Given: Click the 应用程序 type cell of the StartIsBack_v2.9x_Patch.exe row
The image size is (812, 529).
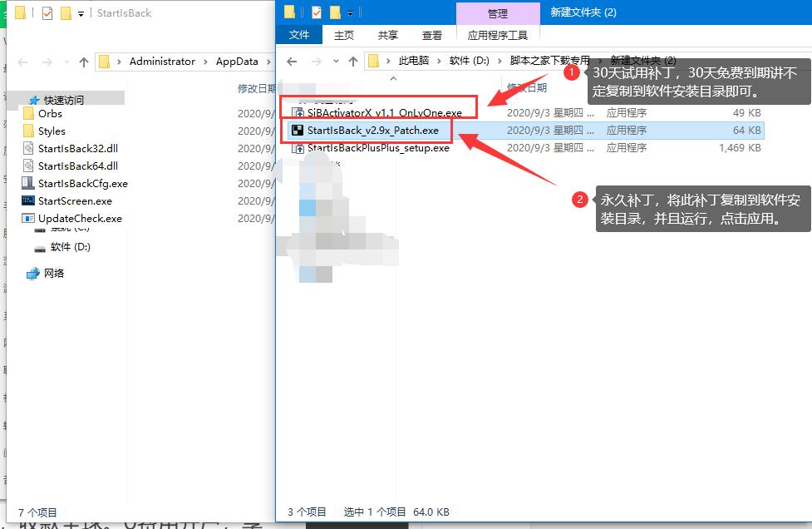Looking at the screenshot, I should click(x=627, y=130).
